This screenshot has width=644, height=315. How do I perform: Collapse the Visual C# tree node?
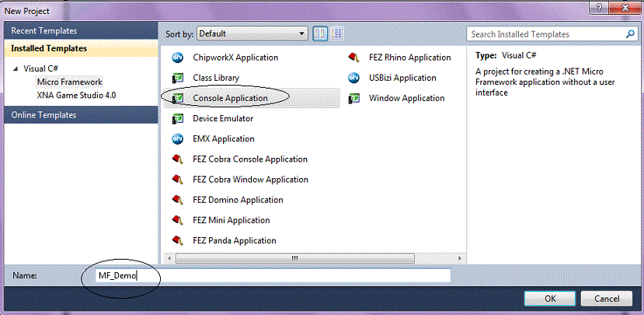coord(16,69)
